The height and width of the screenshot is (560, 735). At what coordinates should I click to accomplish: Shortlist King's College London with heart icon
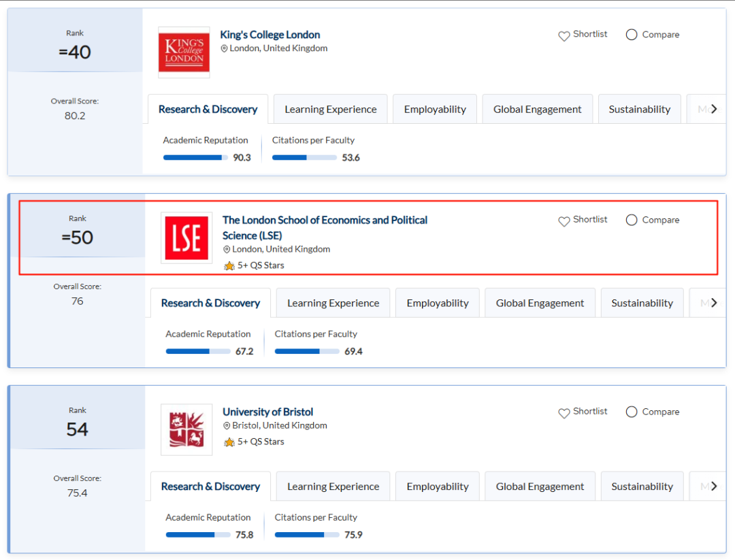pos(564,35)
